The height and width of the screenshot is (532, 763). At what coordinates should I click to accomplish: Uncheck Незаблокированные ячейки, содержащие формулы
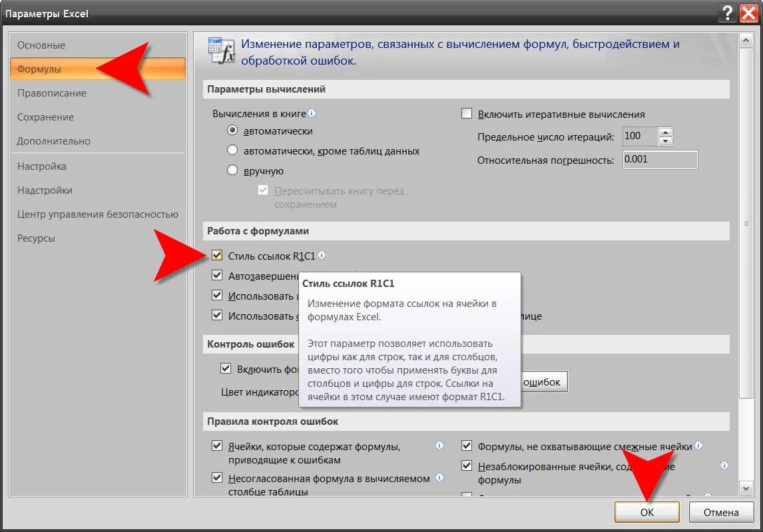(467, 465)
